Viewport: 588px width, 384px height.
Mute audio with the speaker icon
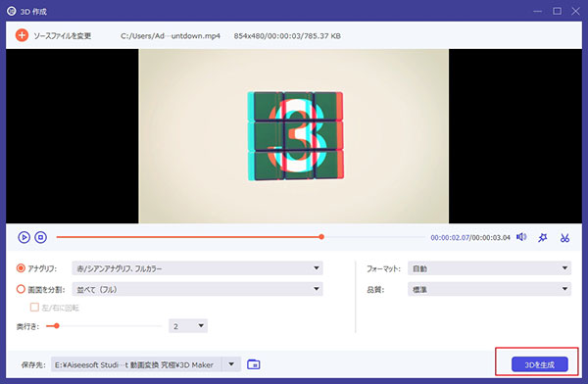click(x=521, y=237)
